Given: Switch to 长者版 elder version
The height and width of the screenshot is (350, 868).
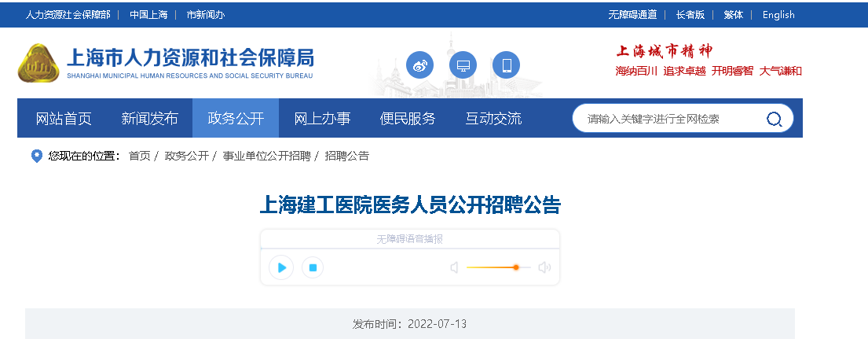Looking at the screenshot, I should coord(690,15).
